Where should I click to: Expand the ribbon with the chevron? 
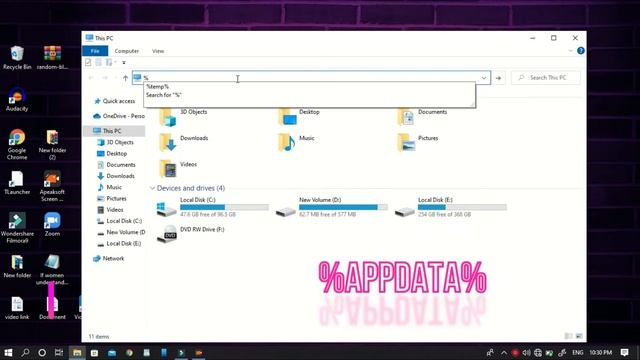(570, 51)
